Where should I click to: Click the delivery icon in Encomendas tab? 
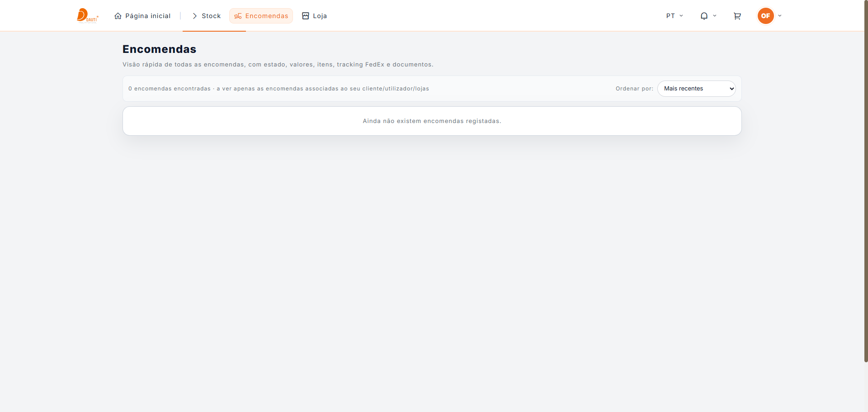(x=238, y=16)
